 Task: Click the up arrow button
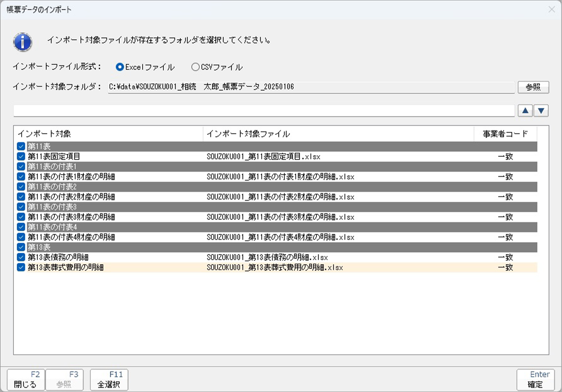(525, 111)
